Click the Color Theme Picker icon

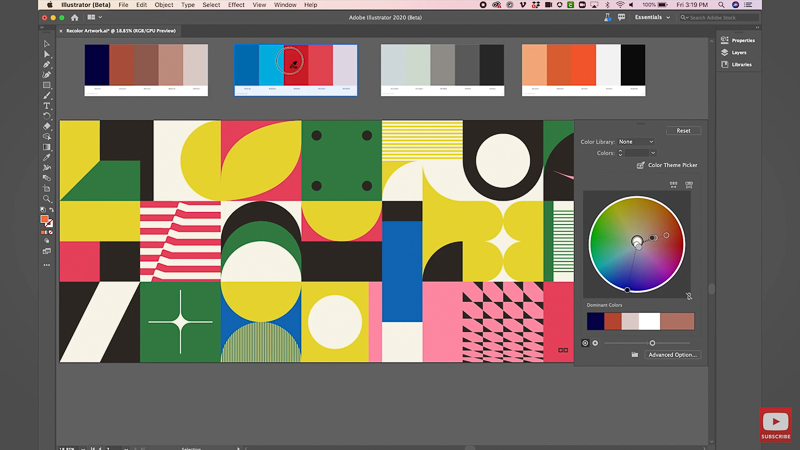click(x=641, y=165)
